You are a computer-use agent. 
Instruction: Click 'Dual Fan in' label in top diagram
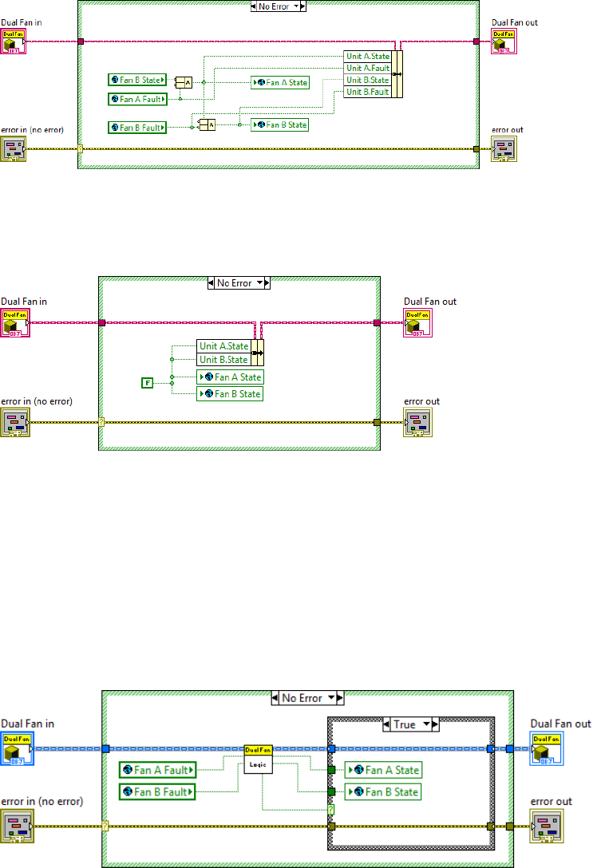21,22
